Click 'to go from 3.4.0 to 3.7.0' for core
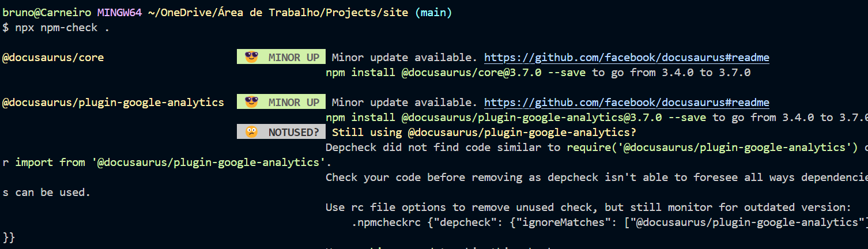The height and width of the screenshot is (249, 868). coord(671,73)
